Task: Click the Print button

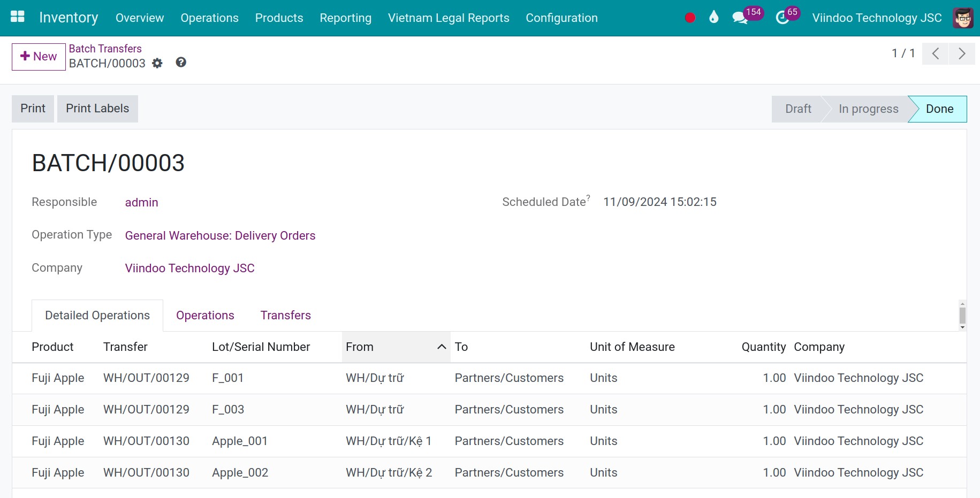Action: [x=33, y=109]
